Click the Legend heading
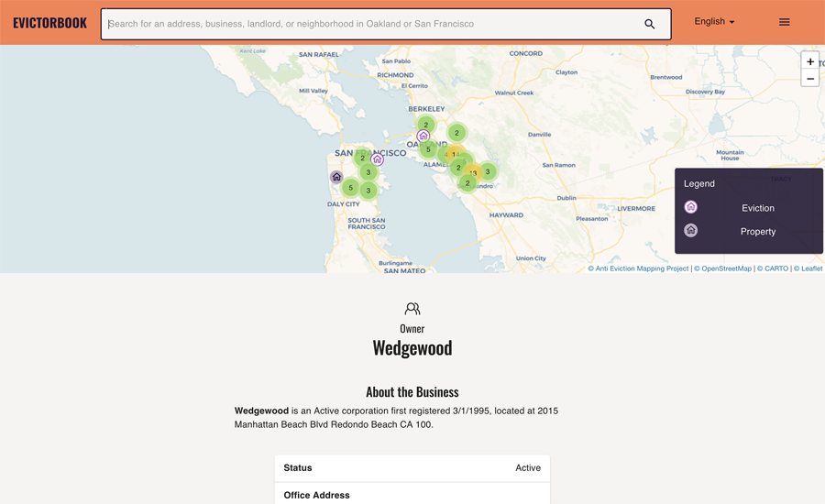Viewport: 825px width, 504px height. point(698,183)
